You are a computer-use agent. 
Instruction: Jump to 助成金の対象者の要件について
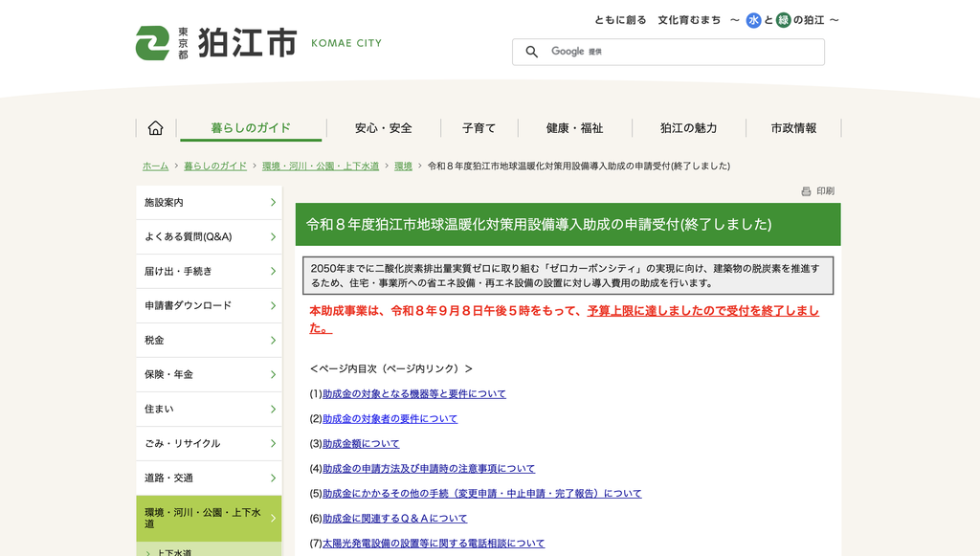(x=390, y=419)
